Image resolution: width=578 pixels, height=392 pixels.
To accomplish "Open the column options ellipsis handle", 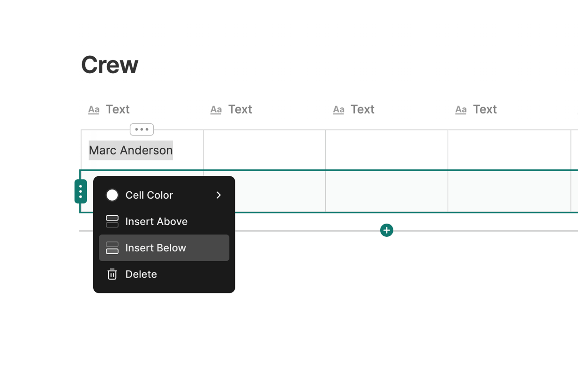I will [142, 129].
